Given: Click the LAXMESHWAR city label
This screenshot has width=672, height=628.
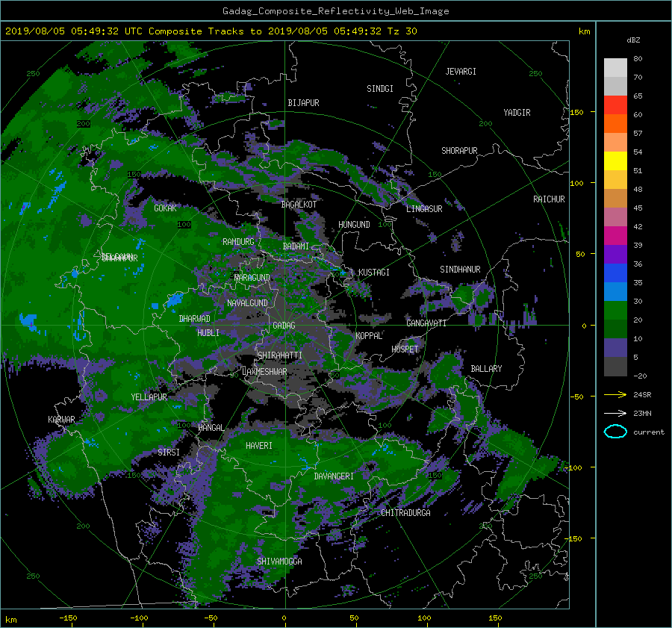Looking at the screenshot, I should (265, 372).
